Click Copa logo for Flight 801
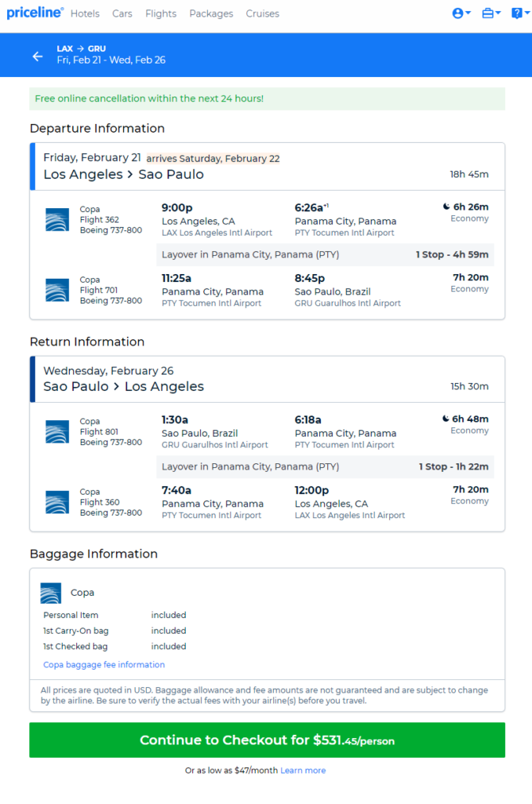The image size is (532, 804). pyautogui.click(x=57, y=432)
